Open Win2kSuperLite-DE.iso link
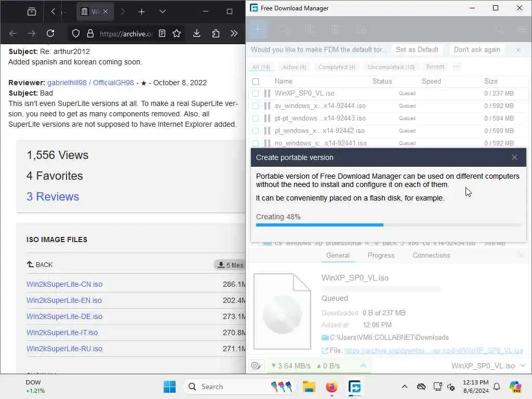 [x=64, y=316]
